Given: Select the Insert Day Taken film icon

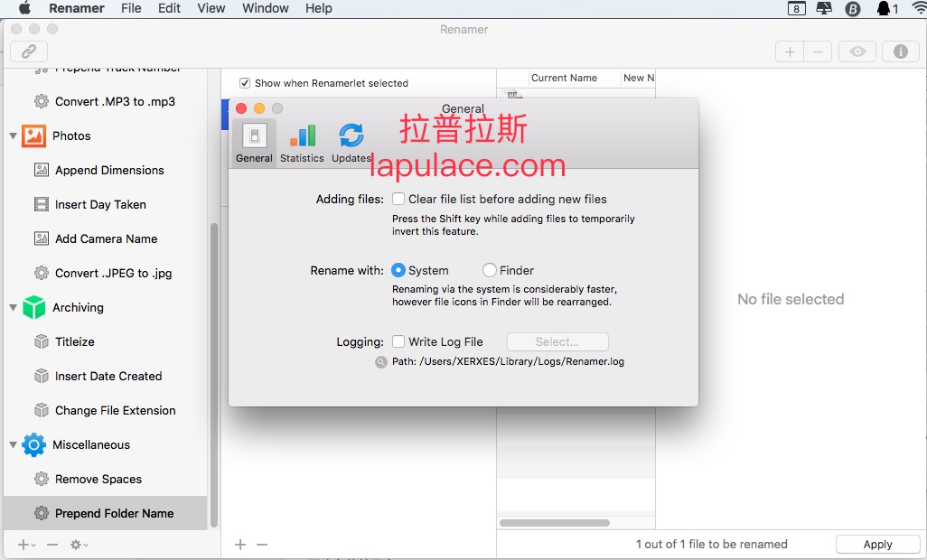Looking at the screenshot, I should (42, 204).
